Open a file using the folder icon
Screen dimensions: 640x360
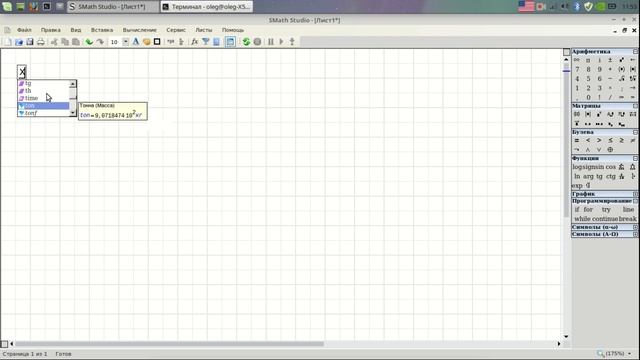(x=19, y=42)
